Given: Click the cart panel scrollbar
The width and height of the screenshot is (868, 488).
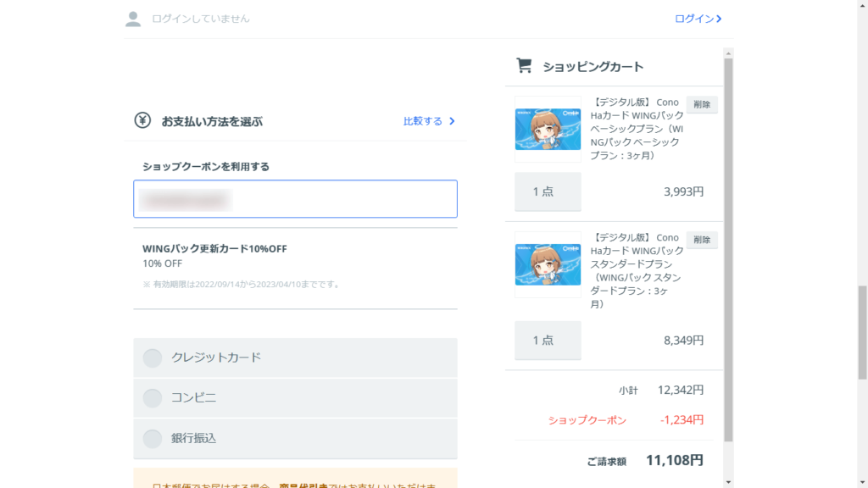Looking at the screenshot, I should pos(728,250).
